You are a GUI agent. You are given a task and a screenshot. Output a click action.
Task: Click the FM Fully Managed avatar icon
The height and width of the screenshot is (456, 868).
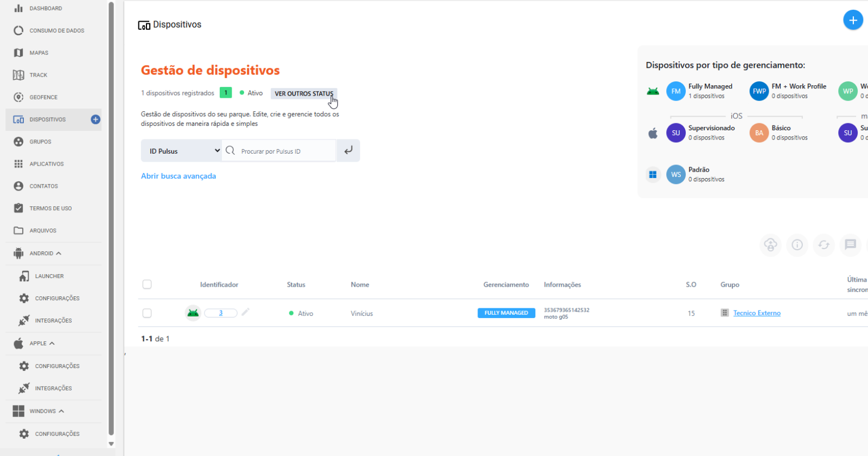(x=676, y=91)
